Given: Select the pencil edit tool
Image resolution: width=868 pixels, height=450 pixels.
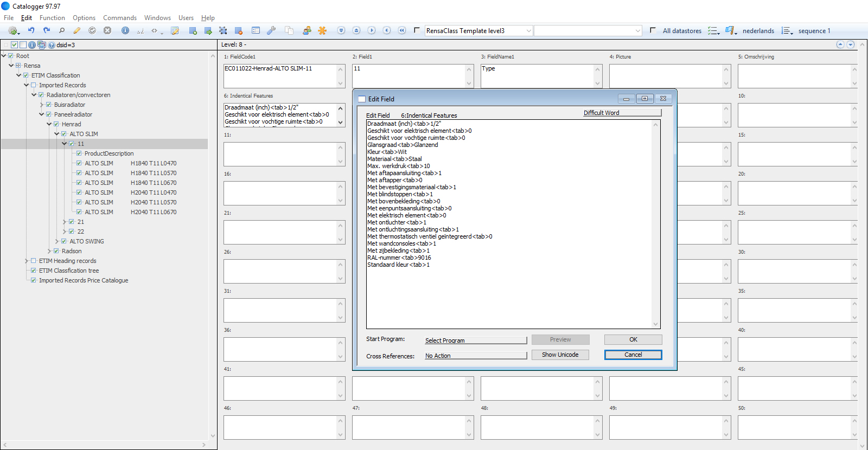Looking at the screenshot, I should pyautogui.click(x=77, y=31).
